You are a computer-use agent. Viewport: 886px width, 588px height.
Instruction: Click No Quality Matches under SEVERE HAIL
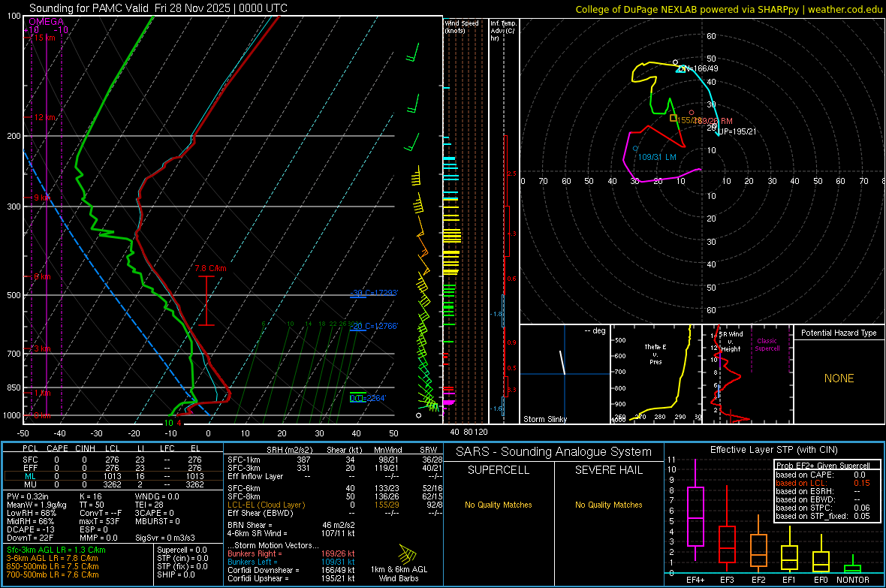(x=608, y=505)
